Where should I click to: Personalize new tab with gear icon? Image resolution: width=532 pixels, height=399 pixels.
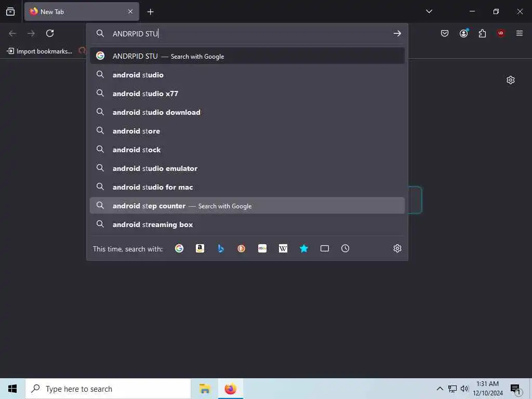pos(511,80)
